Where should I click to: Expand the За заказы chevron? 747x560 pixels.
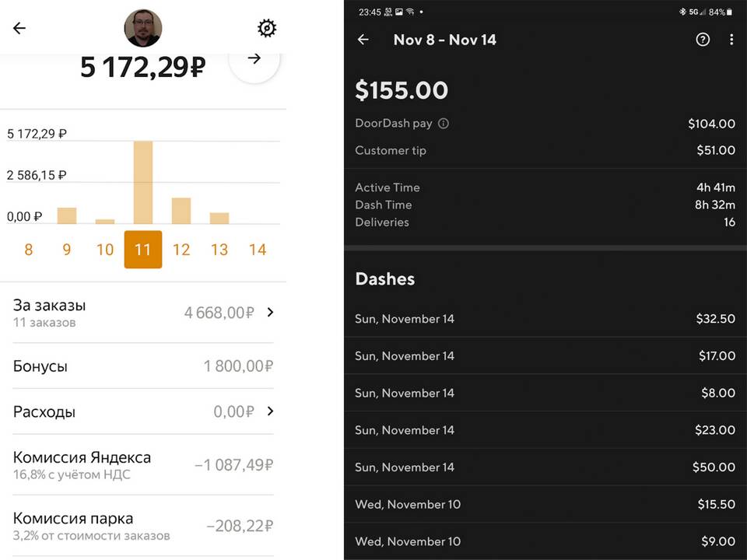pos(270,312)
